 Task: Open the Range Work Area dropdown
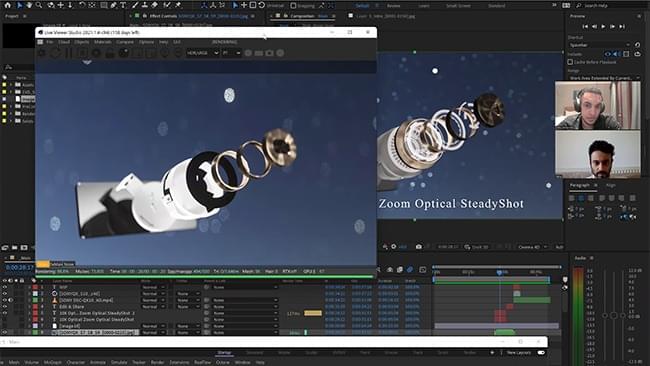pos(603,78)
